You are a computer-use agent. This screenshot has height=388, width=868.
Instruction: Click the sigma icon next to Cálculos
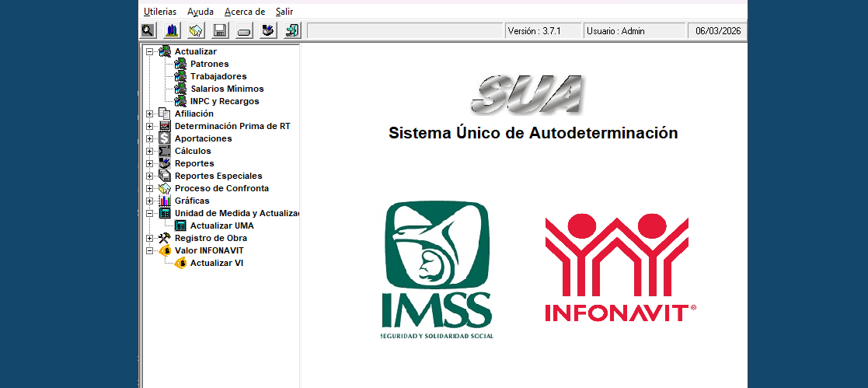pyautogui.click(x=165, y=151)
